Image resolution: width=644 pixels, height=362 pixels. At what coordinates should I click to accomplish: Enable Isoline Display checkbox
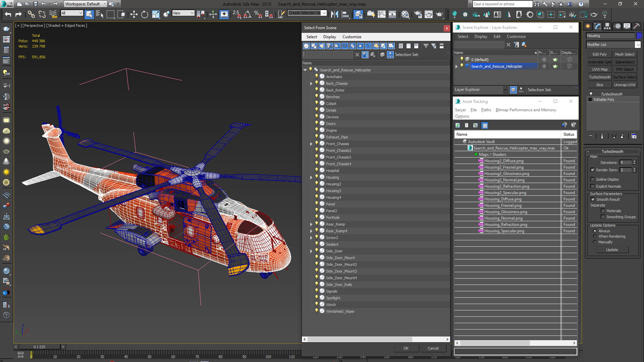point(593,179)
